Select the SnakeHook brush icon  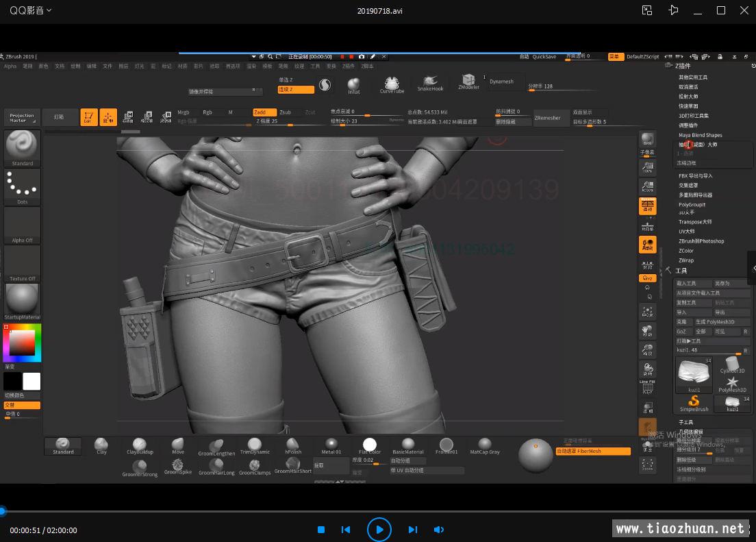(430, 84)
